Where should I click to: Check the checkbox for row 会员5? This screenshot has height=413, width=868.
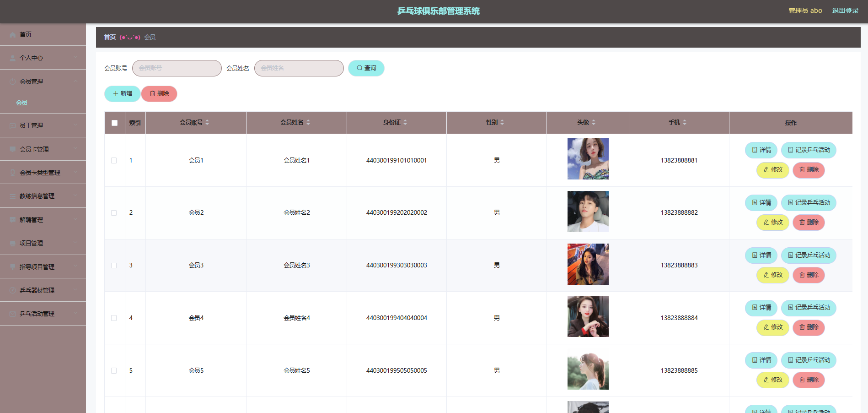click(x=114, y=370)
